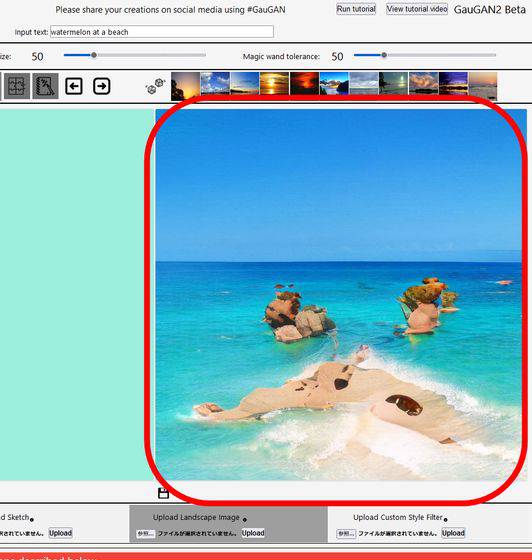Select the dark red sunset style thumbnail
532x560 pixels.
[x=304, y=84]
